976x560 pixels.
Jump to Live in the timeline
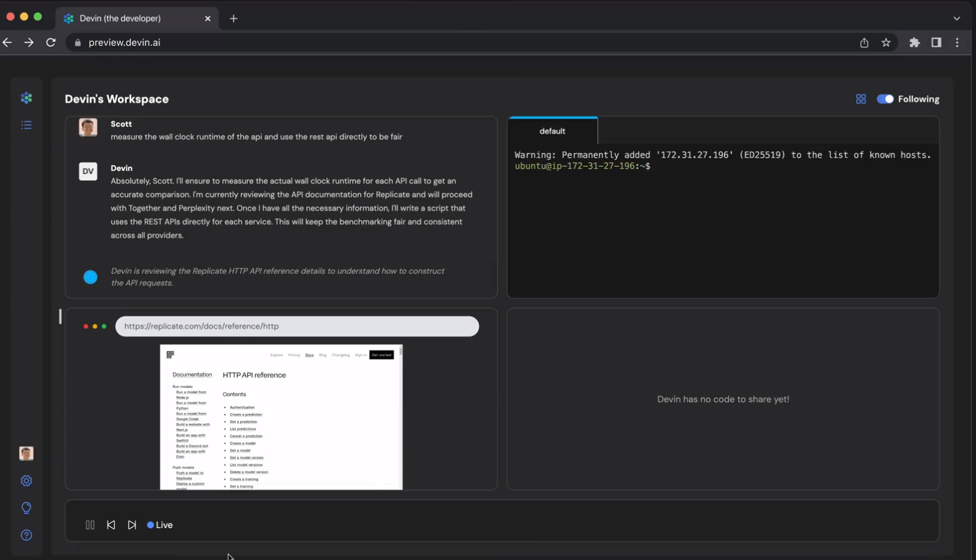pos(160,525)
